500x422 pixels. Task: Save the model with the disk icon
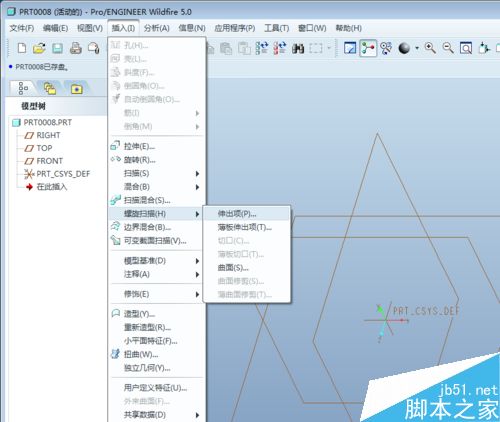pyautogui.click(x=58, y=48)
